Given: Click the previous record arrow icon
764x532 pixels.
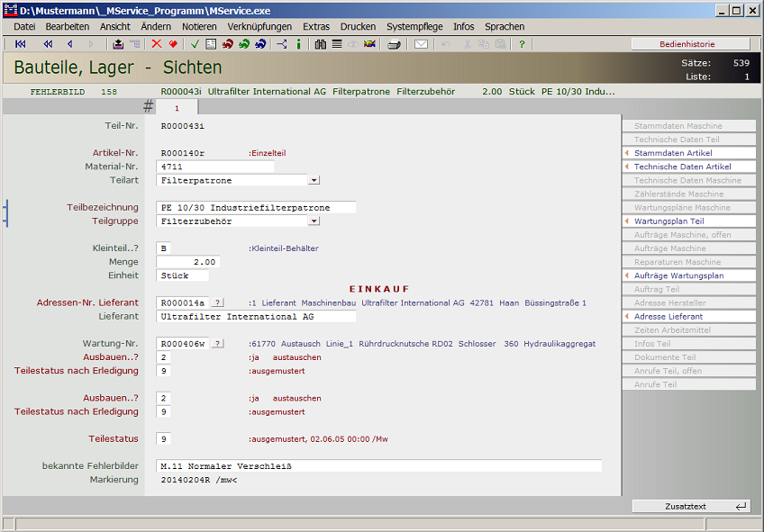Looking at the screenshot, I should [x=68, y=44].
